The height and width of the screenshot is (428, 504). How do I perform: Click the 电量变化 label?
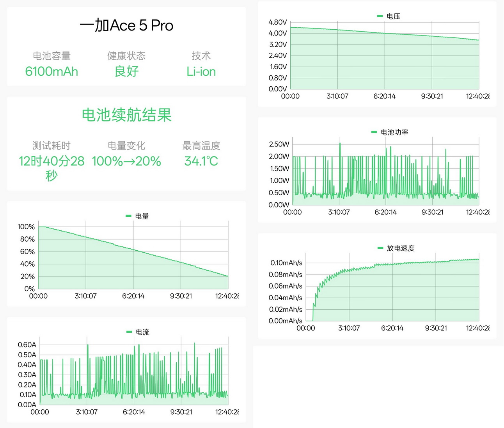click(126, 146)
